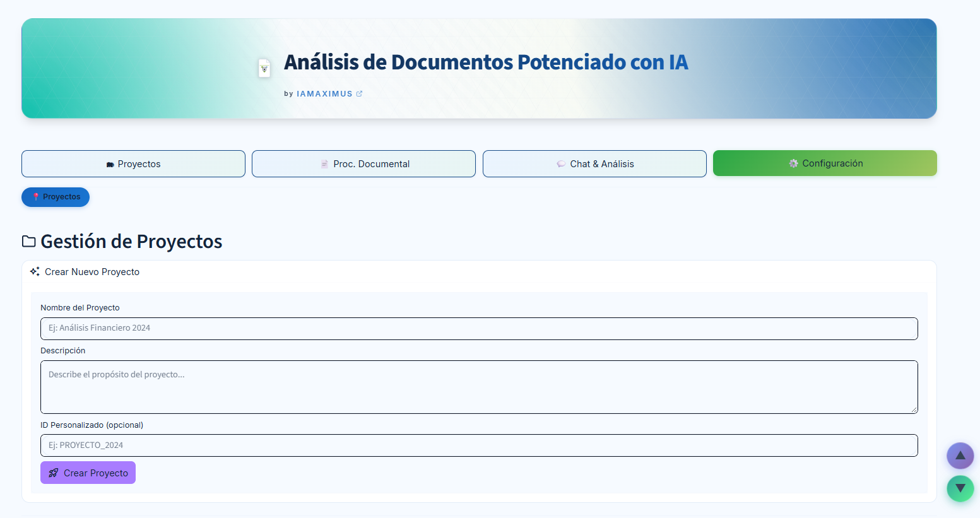Image resolution: width=980 pixels, height=518 pixels.
Task: Click the Descripción label
Action: pyautogui.click(x=63, y=351)
